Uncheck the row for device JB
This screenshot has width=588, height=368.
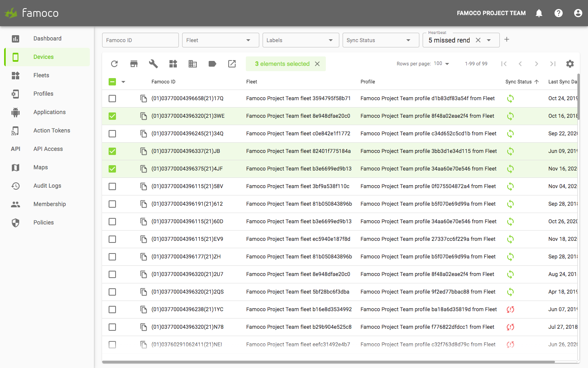coord(112,151)
